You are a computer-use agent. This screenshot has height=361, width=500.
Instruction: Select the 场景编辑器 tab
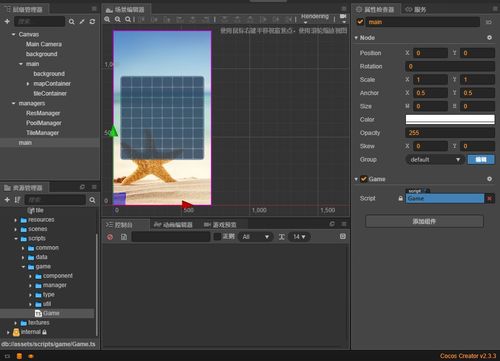coord(125,10)
